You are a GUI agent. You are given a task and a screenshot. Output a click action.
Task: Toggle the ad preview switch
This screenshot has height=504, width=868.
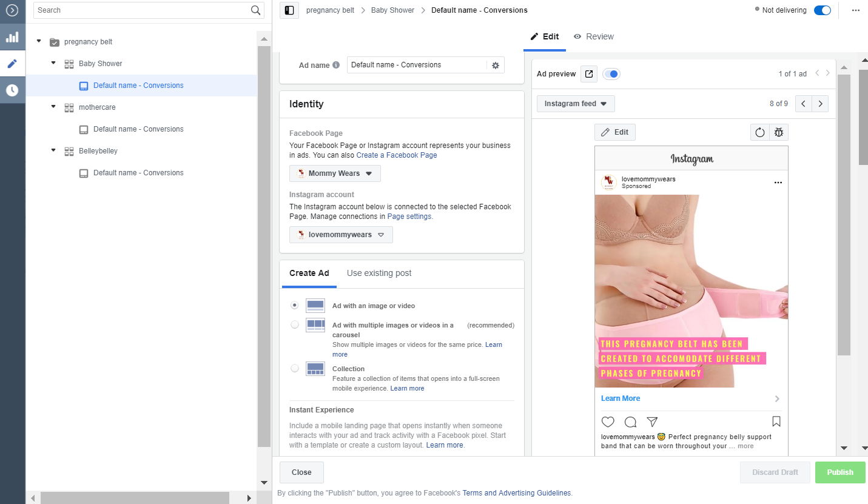tap(611, 74)
